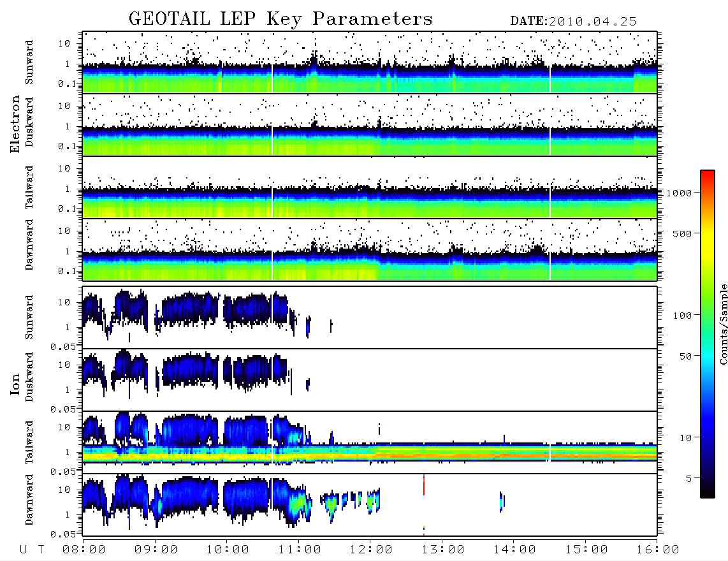The image size is (728, 561).
Task: Click the lower 10 colorbar tick label
Action: coord(685,438)
